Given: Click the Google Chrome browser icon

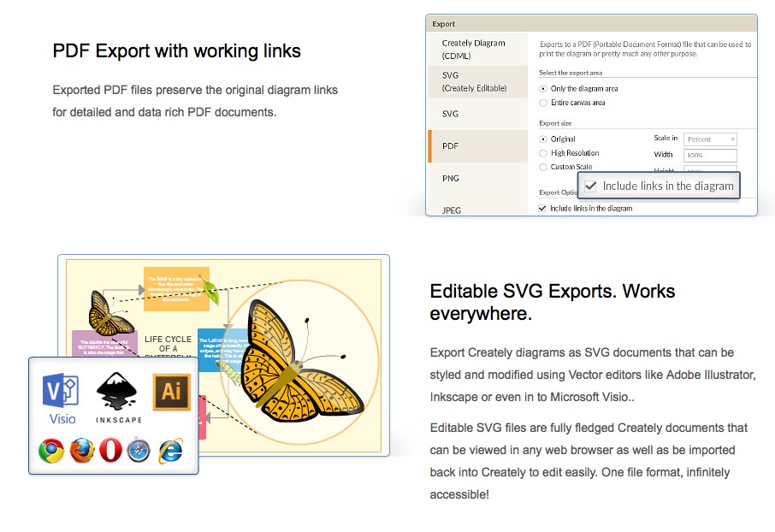Looking at the screenshot, I should (51, 451).
